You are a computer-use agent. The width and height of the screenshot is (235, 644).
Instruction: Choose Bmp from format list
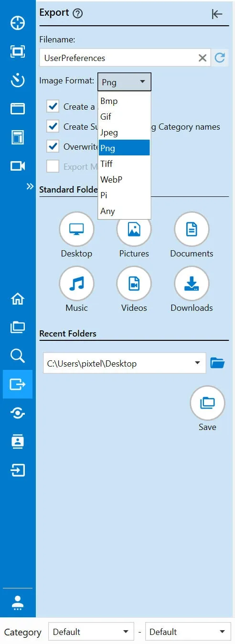[x=124, y=101]
